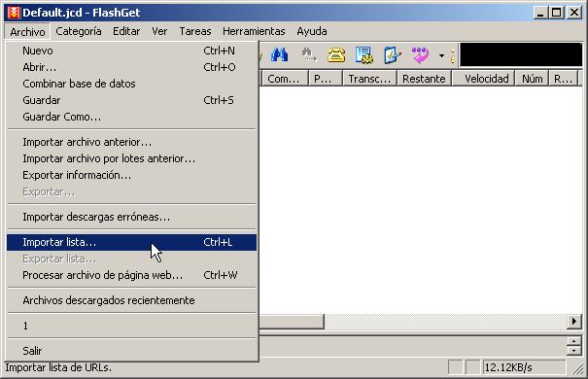Sort by the Com... column header

click(x=284, y=79)
